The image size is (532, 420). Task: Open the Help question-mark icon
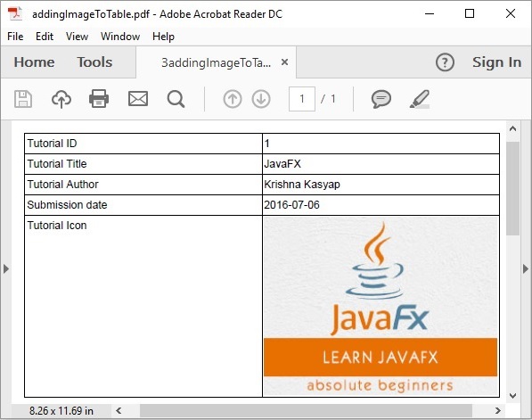coord(445,62)
